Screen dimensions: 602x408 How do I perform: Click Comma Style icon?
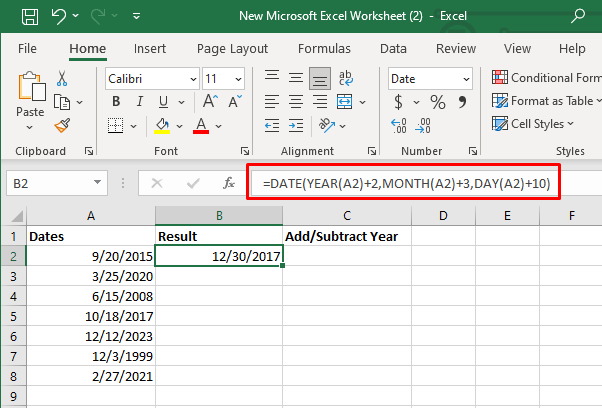point(463,102)
